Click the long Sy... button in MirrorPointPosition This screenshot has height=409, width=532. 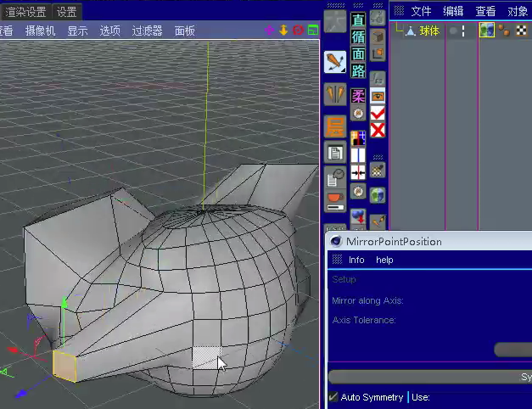(x=430, y=377)
